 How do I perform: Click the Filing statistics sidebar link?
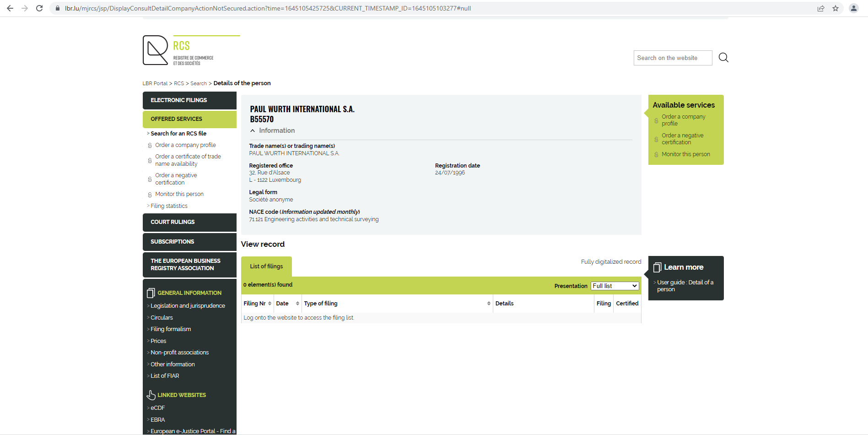(x=169, y=206)
